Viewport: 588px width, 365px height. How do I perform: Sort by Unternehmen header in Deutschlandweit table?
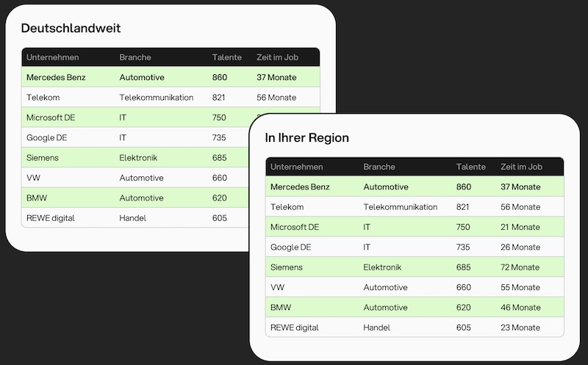pos(52,57)
